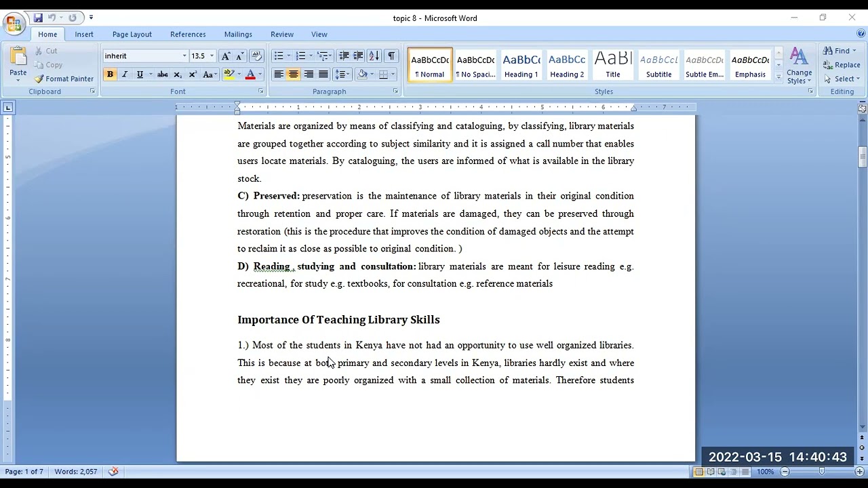Switch to Full Screen Reading view
868x488 pixels.
710,472
